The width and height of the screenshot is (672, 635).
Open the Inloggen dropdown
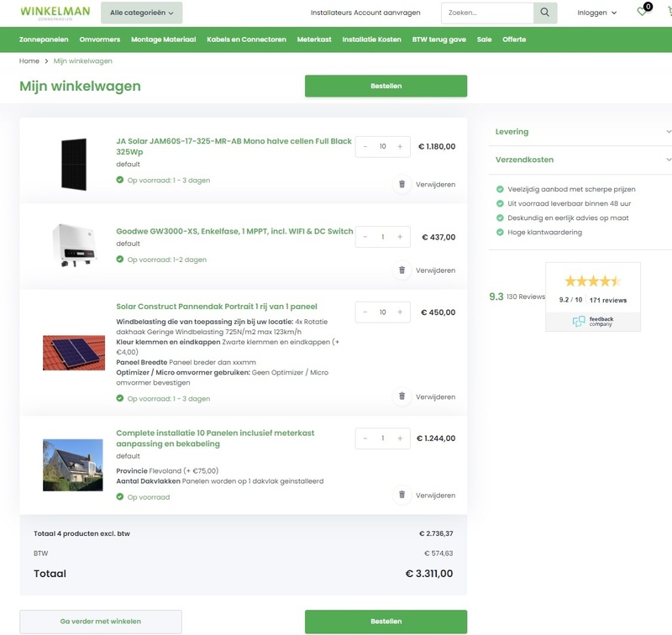pyautogui.click(x=596, y=13)
